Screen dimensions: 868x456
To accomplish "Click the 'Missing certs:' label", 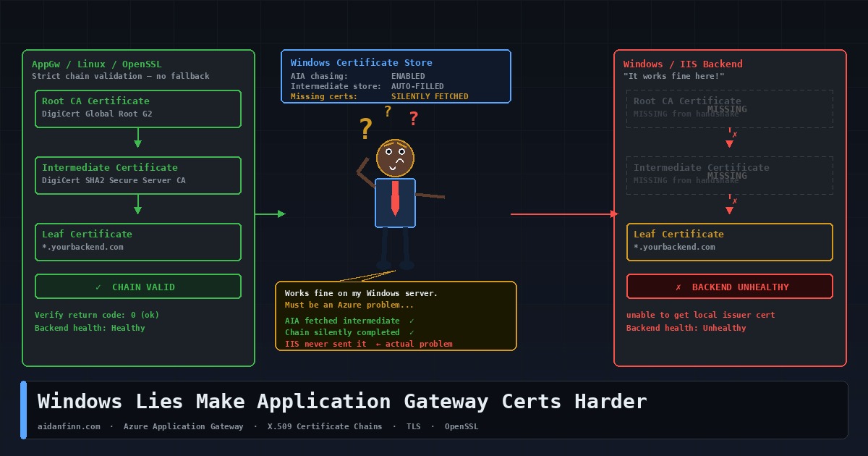I will [324, 96].
